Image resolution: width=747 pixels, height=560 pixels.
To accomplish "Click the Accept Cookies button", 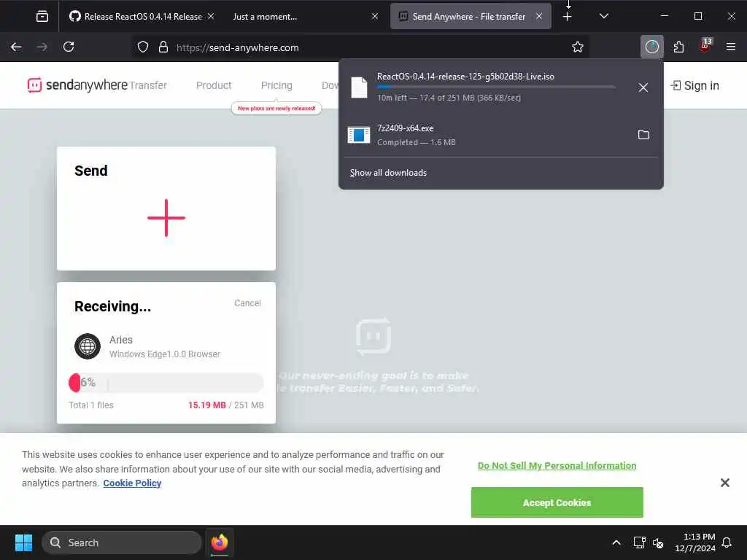I will [x=557, y=502].
